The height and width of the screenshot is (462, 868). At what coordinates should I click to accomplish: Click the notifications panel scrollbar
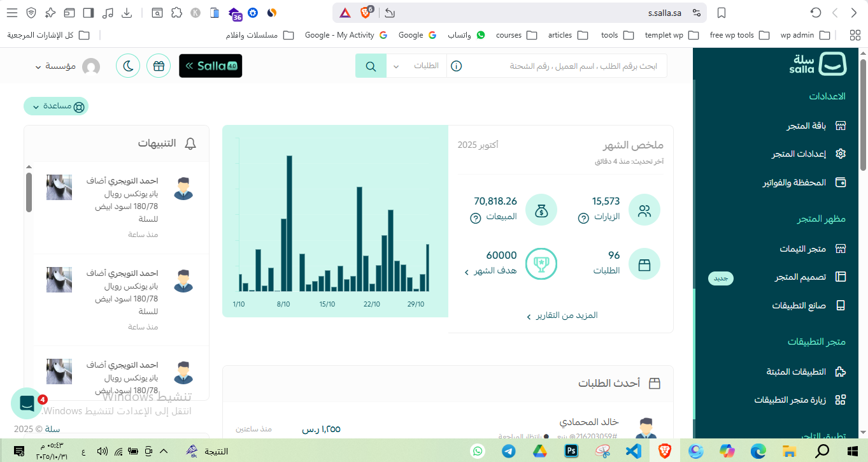[29, 192]
